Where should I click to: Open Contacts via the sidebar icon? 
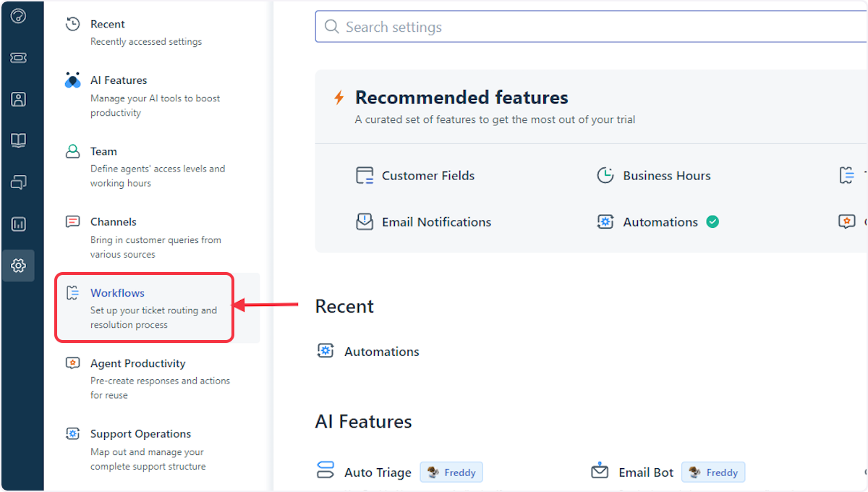[x=20, y=98]
